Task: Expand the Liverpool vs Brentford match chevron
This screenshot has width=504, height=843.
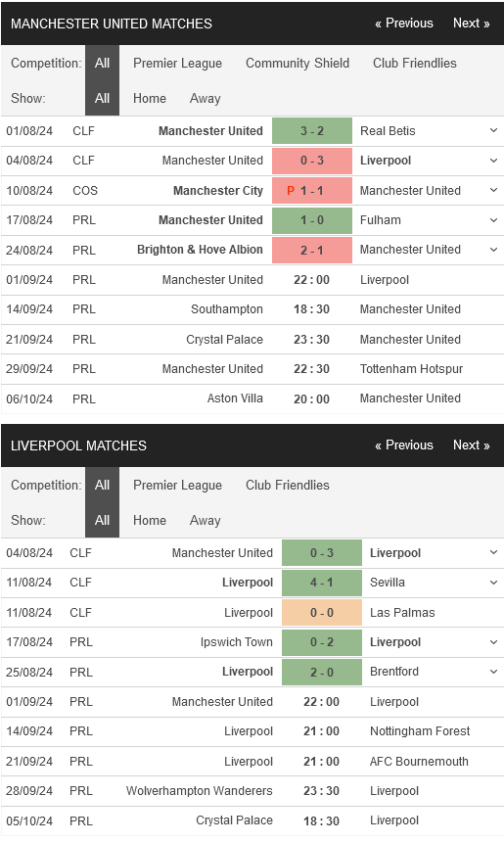Action: pyautogui.click(x=493, y=672)
